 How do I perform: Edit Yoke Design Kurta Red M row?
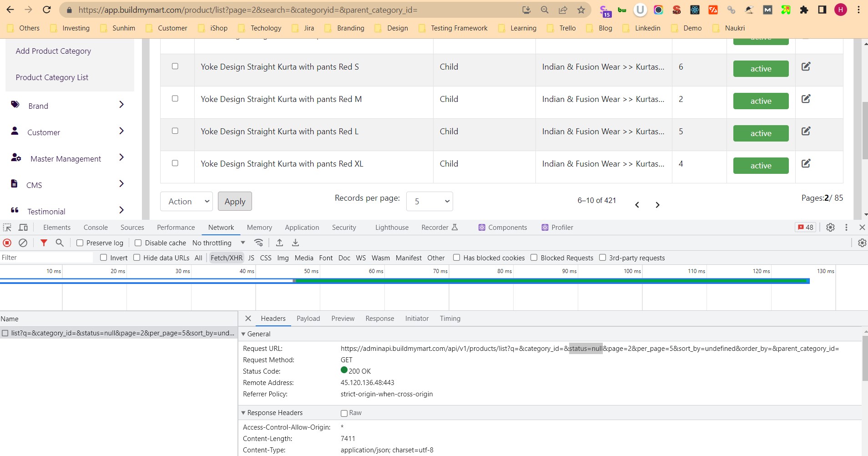click(x=806, y=99)
